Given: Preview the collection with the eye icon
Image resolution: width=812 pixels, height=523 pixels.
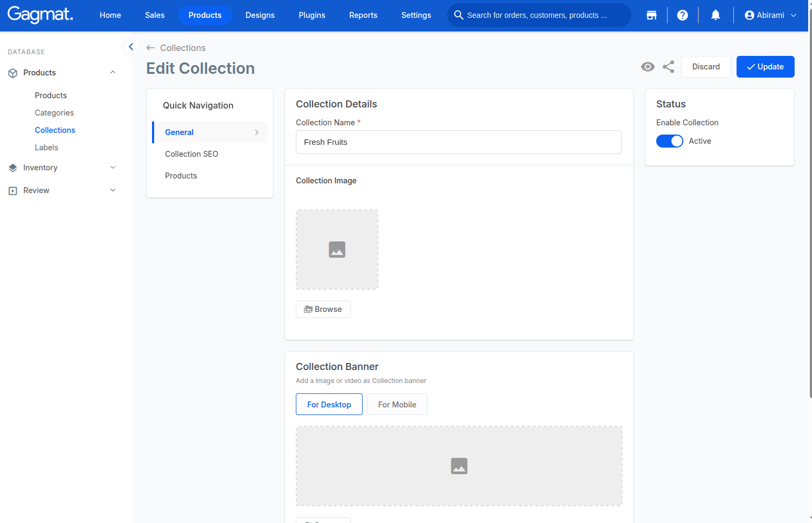Looking at the screenshot, I should point(648,67).
